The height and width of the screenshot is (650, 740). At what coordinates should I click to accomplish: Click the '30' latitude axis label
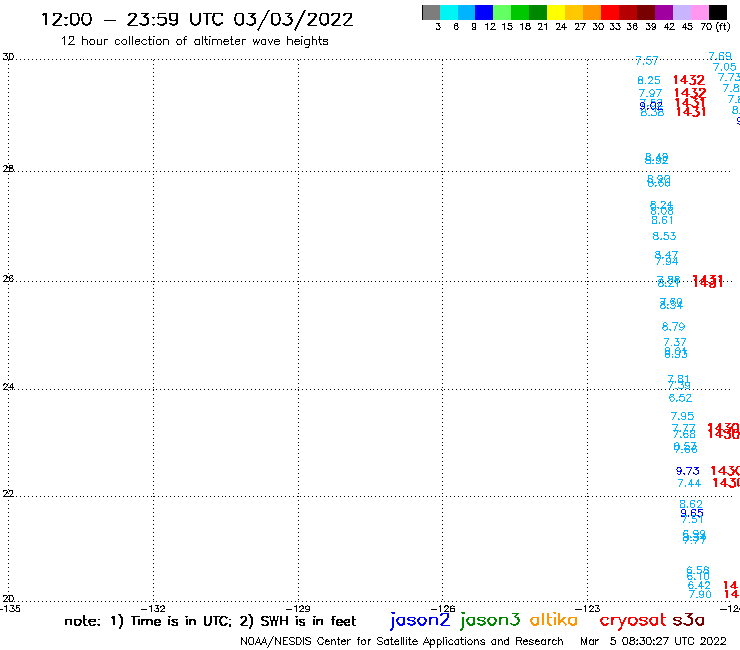8,57
